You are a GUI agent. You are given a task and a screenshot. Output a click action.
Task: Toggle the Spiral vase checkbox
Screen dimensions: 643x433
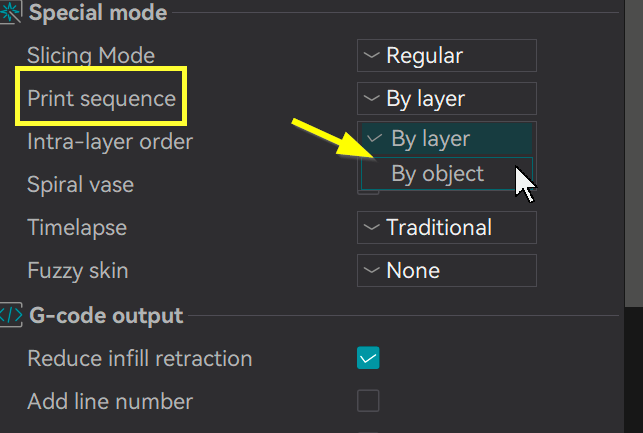368,190
